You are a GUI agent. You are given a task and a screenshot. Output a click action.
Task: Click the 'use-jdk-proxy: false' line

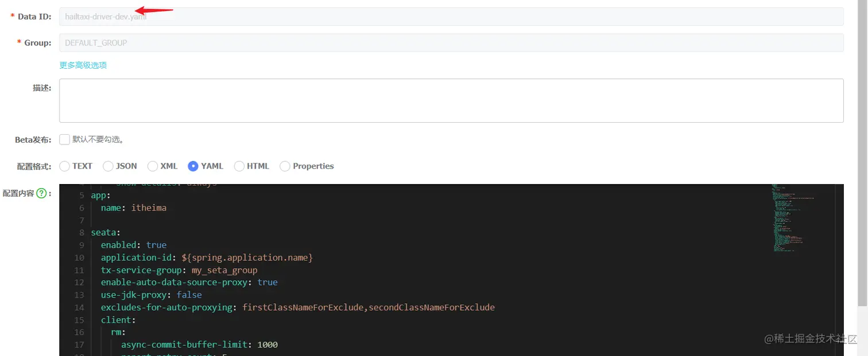point(152,295)
